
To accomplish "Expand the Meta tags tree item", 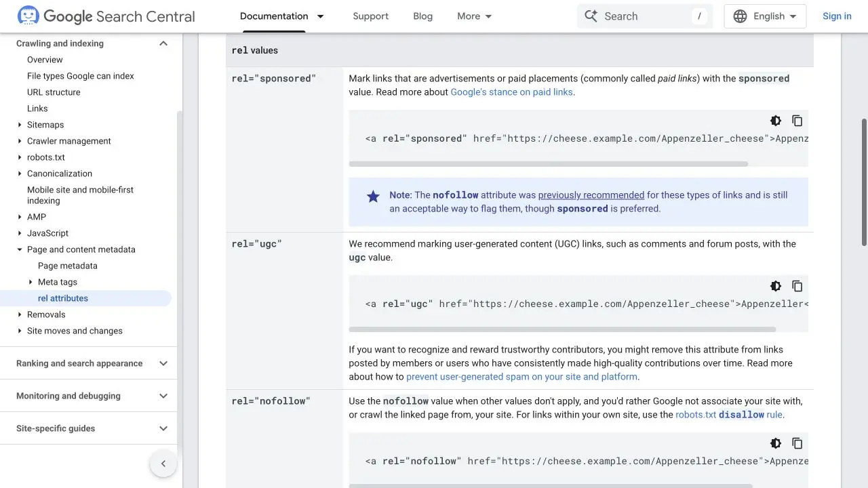I will click(31, 282).
